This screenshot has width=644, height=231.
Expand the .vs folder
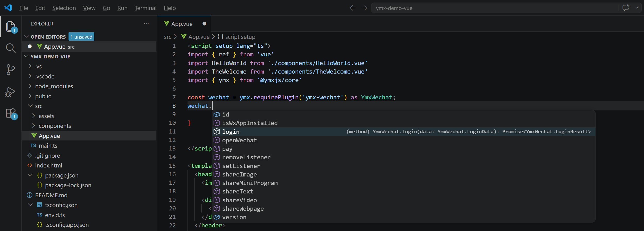click(x=30, y=66)
